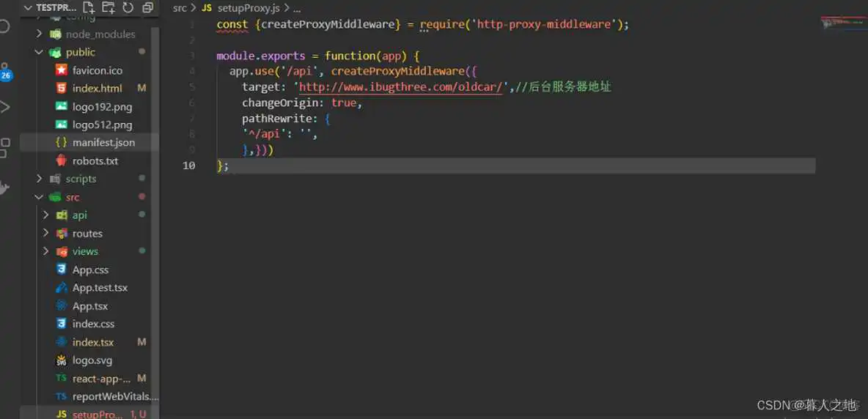Click the M status badge next to index.html
Screen dimensions: 868x419
141,88
